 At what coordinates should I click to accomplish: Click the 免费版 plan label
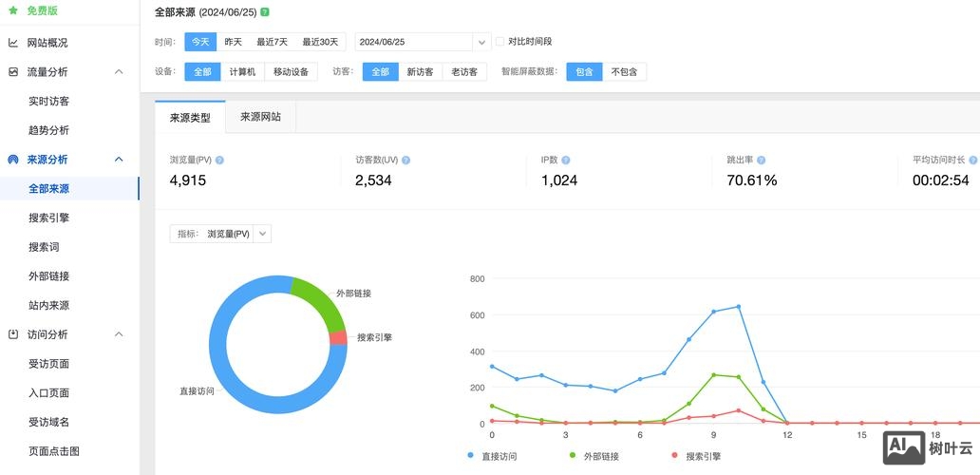click(x=43, y=10)
